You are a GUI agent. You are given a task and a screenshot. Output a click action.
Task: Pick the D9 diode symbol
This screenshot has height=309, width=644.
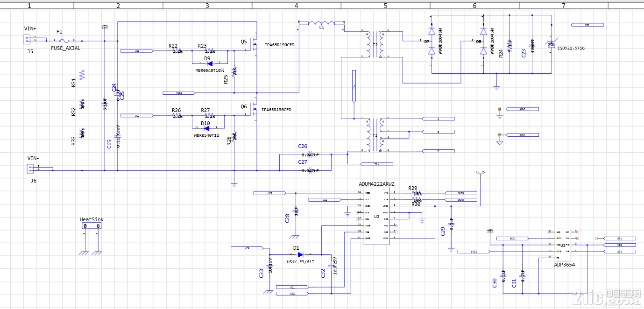point(210,64)
